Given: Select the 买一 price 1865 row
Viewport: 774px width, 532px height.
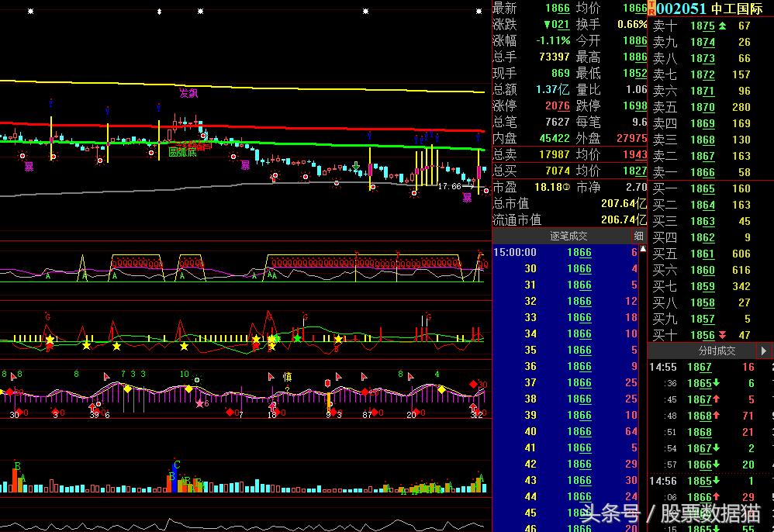Looking at the screenshot, I should (702, 188).
